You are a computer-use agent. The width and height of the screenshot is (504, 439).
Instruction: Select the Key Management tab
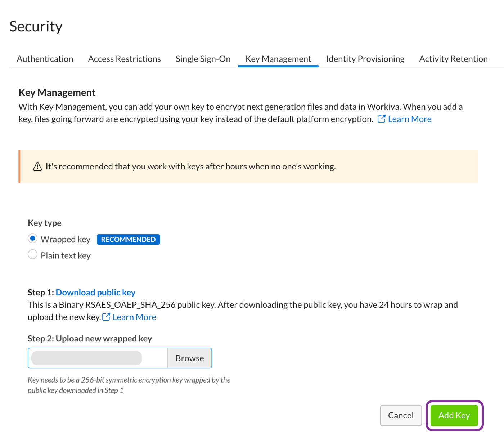coord(278,59)
